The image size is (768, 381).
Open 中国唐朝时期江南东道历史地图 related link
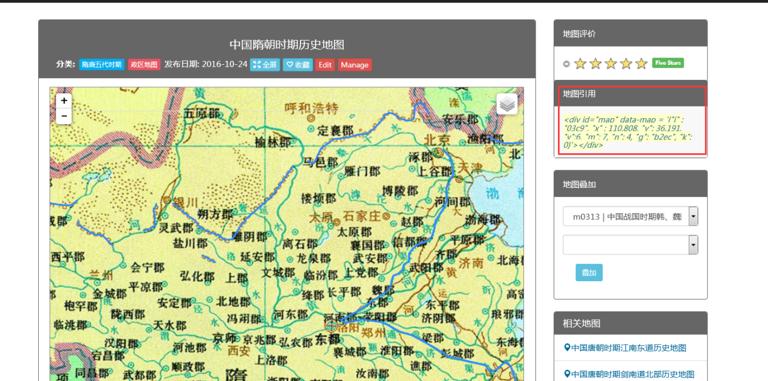click(625, 348)
